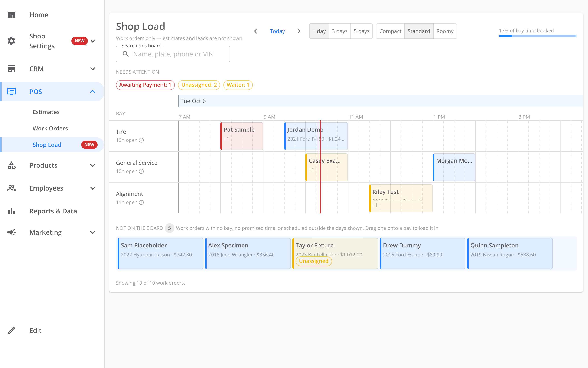Focus the Search this board field
588x368 pixels.
pyautogui.click(x=173, y=54)
